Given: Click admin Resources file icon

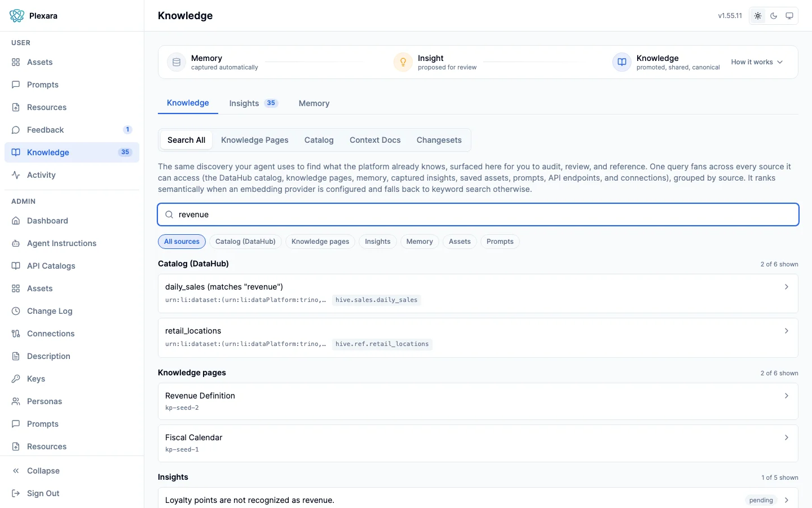Looking at the screenshot, I should 16,446.
